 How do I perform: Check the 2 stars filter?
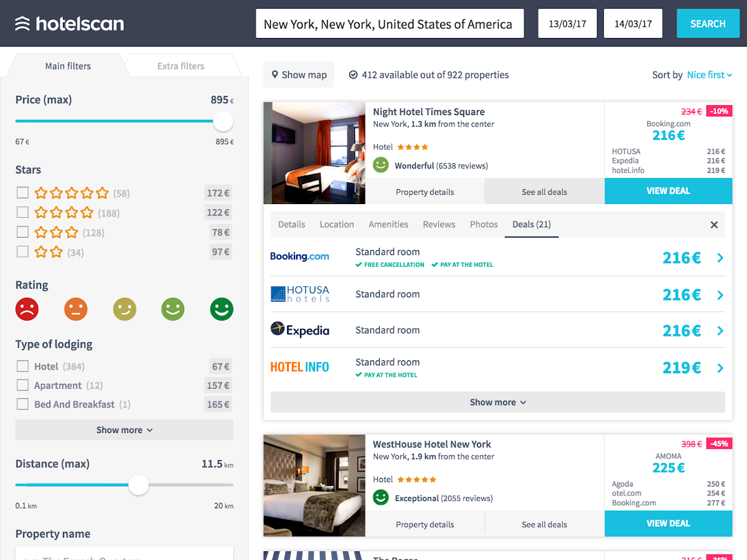22,252
